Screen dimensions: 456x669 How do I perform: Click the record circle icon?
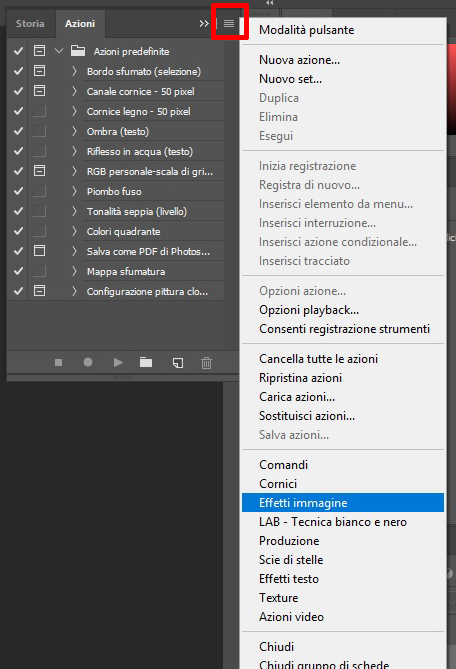click(88, 362)
